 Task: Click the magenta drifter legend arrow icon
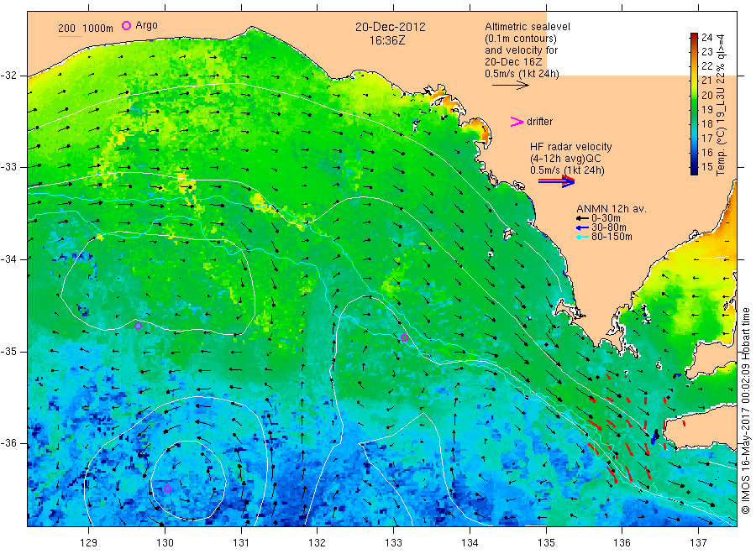click(517, 122)
